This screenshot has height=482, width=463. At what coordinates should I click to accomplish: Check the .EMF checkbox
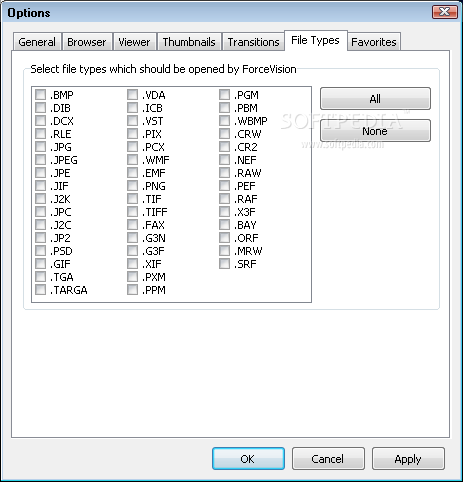pyautogui.click(x=132, y=173)
